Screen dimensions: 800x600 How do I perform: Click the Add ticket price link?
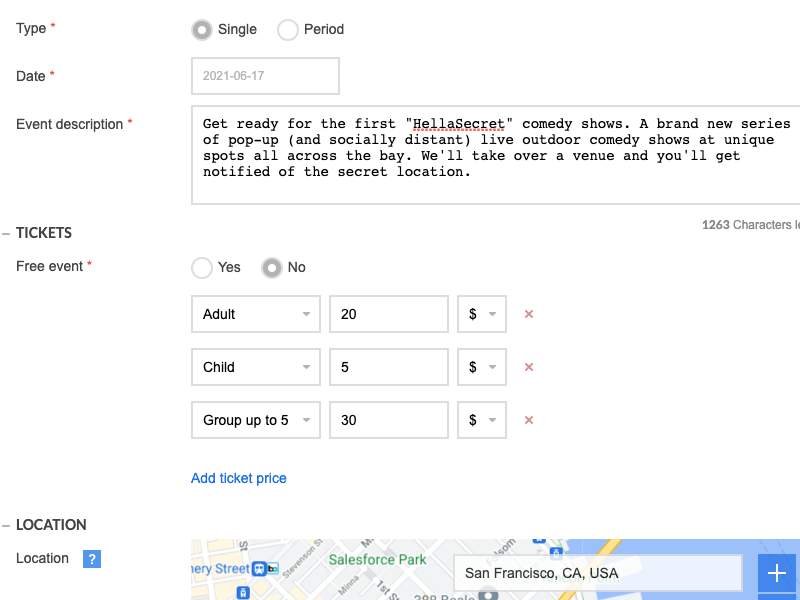[239, 479]
